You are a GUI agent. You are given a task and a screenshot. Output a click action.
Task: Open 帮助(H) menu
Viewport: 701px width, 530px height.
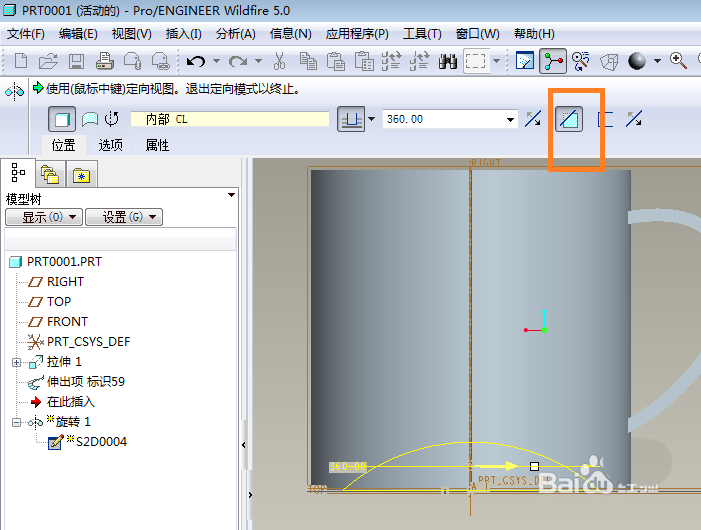[534, 34]
